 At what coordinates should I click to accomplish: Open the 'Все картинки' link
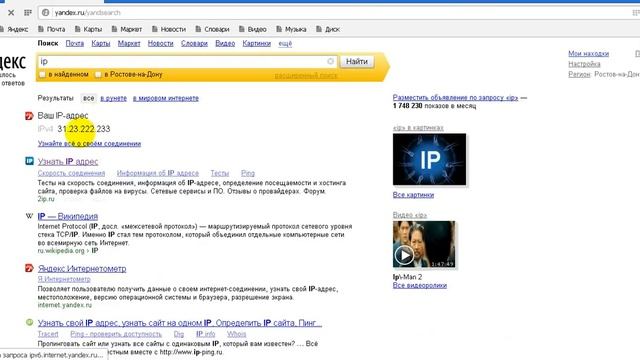point(413,195)
